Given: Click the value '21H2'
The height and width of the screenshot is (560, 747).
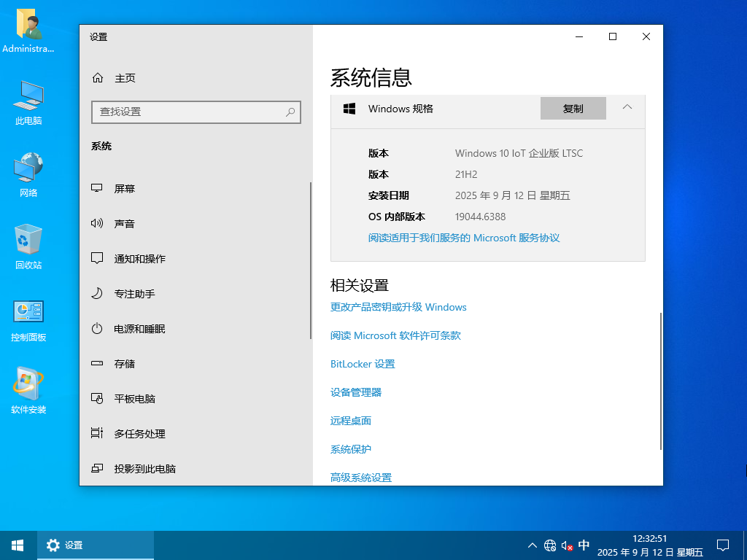Looking at the screenshot, I should click(466, 174).
